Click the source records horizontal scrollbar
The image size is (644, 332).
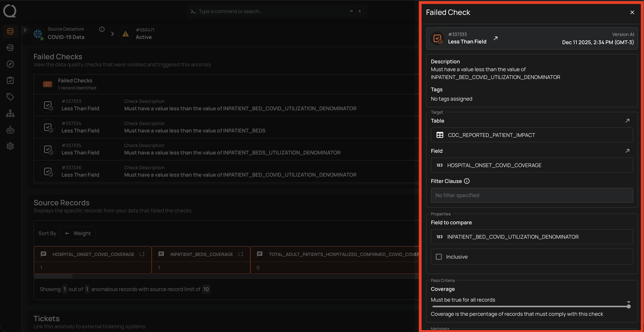[54, 276]
